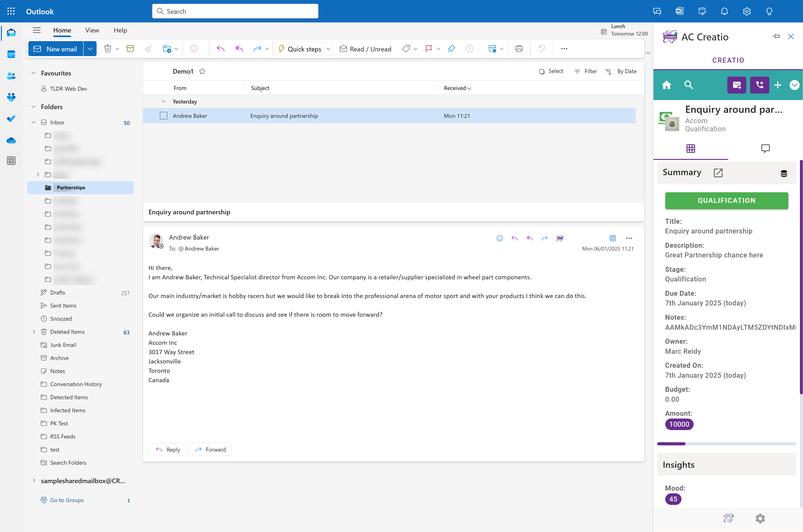
Task: Collapse the Folders section
Action: tap(33, 107)
